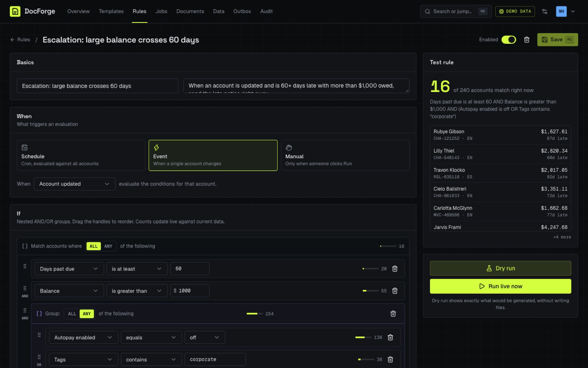The height and width of the screenshot is (368, 588).
Task: Toggle the Enabled switch off
Action: (509, 40)
